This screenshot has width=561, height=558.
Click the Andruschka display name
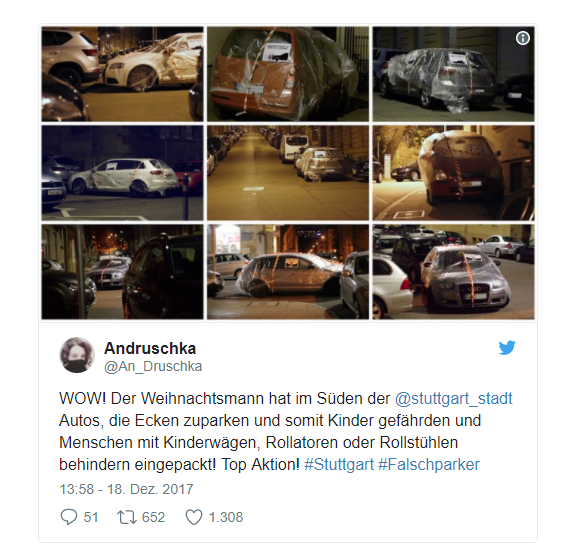click(x=150, y=348)
